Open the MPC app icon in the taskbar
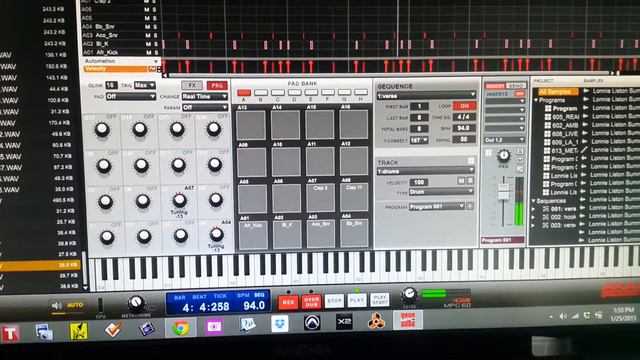The image size is (640, 360). pyautogui.click(x=408, y=320)
